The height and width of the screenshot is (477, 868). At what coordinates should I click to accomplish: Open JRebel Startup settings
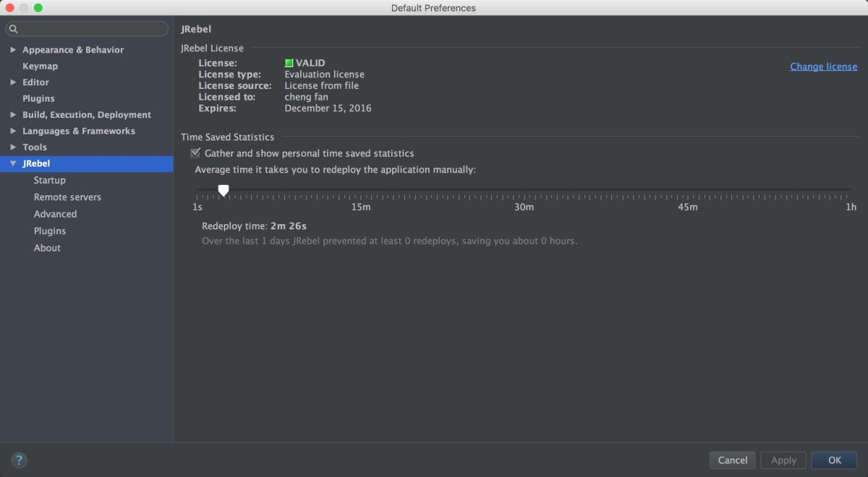[49, 180]
